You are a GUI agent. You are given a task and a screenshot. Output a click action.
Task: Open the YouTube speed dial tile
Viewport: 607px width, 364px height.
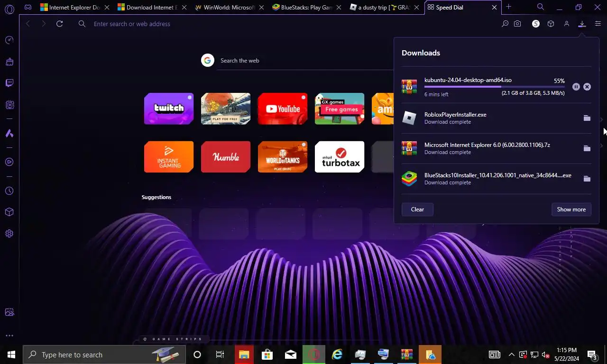[283, 109]
